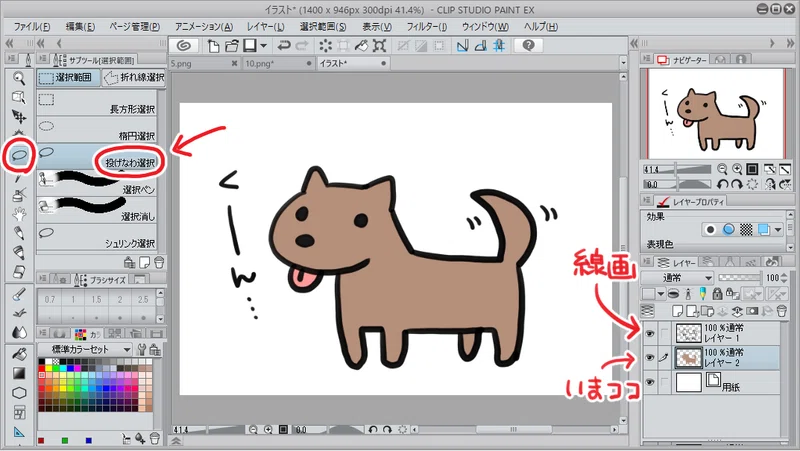
Task: Select 選択消し sub tool
Action: [97, 211]
